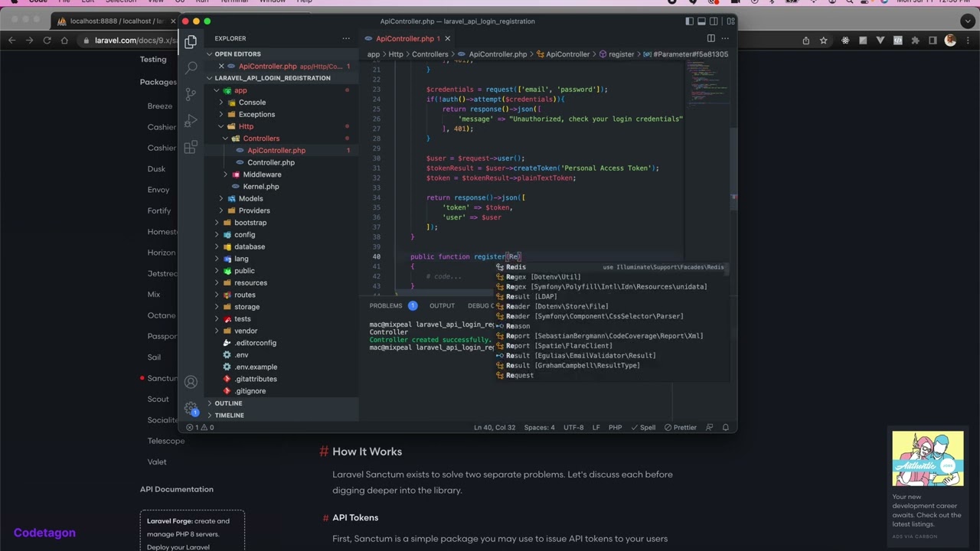Viewport: 980px width, 551px height.
Task: Click the register breadcrumb item
Action: click(x=621, y=54)
